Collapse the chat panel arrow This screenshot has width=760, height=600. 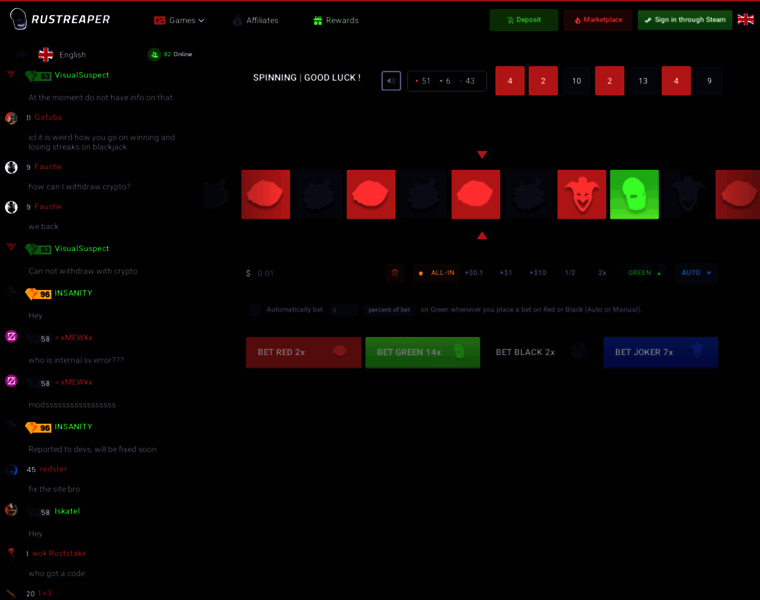[x=21, y=55]
